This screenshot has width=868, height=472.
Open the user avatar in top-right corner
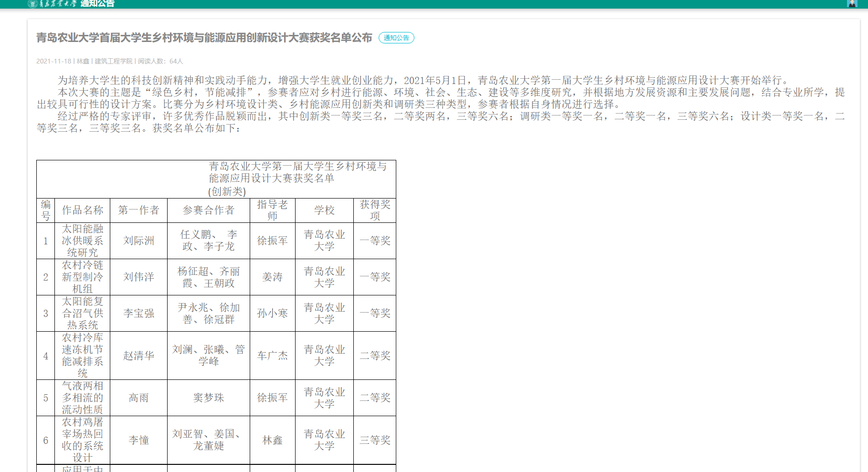(x=852, y=3)
